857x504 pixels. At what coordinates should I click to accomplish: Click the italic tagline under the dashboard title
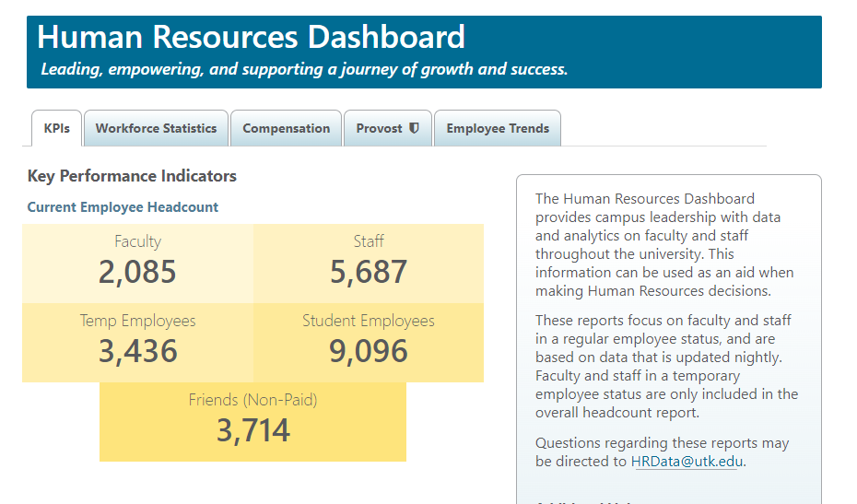(x=304, y=69)
